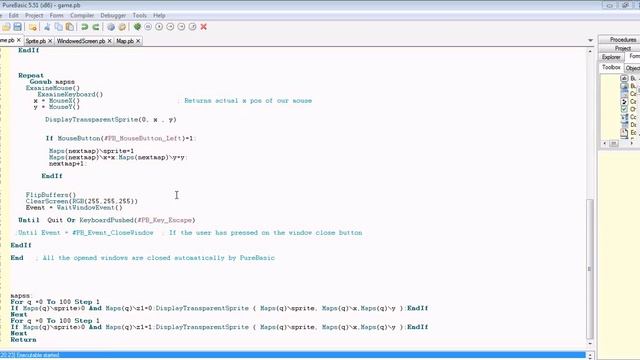Image resolution: width=640 pixels, height=360 pixels.
Task: Click the Toolbox horizontal scrollbar thumb
Action: pos(613,144)
